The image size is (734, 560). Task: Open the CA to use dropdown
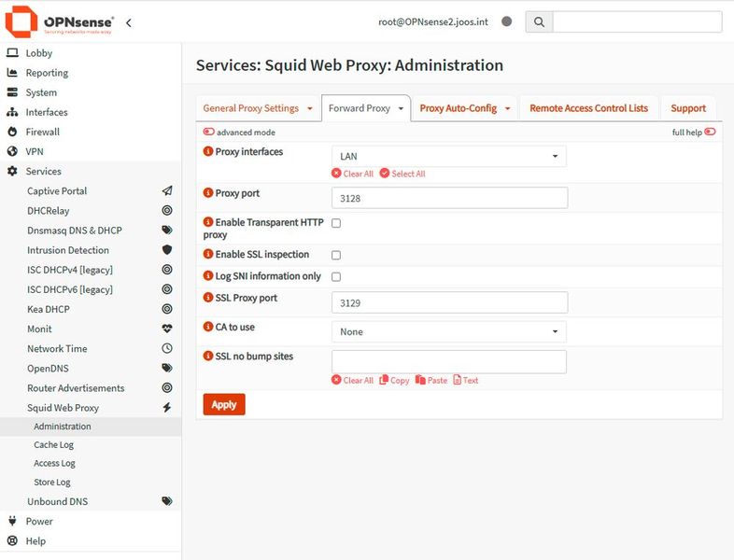(x=449, y=331)
